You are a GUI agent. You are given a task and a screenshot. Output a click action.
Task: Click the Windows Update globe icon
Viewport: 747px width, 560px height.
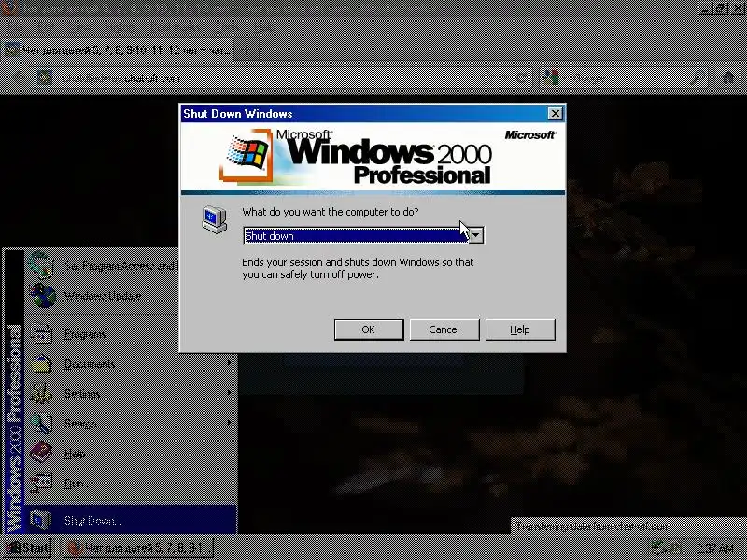(42, 295)
